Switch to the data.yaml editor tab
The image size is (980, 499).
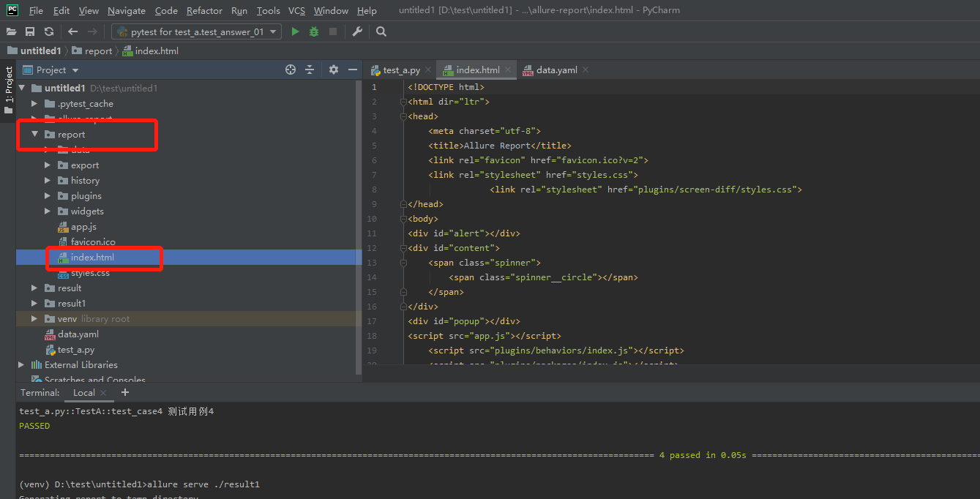pyautogui.click(x=557, y=70)
